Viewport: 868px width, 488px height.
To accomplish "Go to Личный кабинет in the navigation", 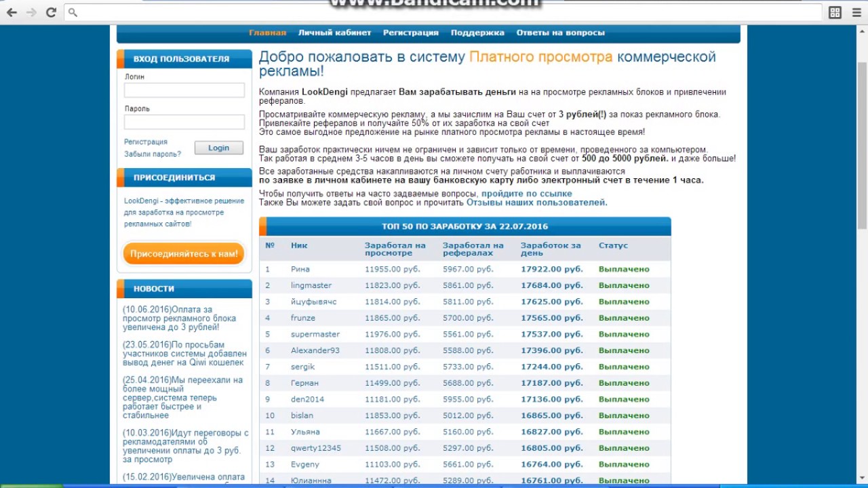I will [x=334, y=33].
